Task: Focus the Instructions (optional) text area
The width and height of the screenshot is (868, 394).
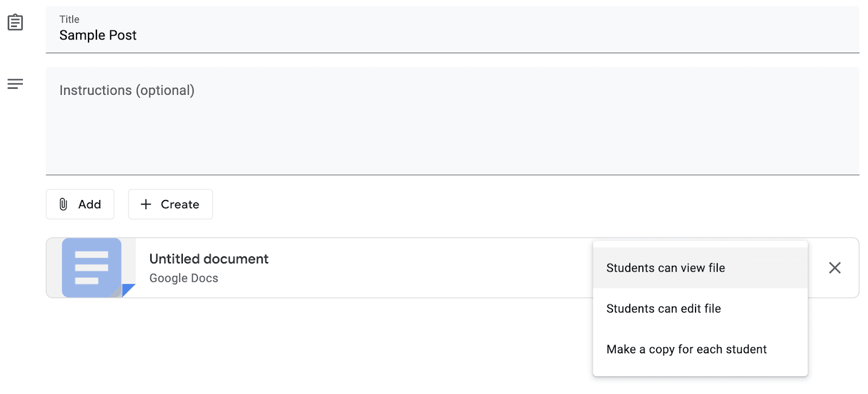Action: pos(452,121)
